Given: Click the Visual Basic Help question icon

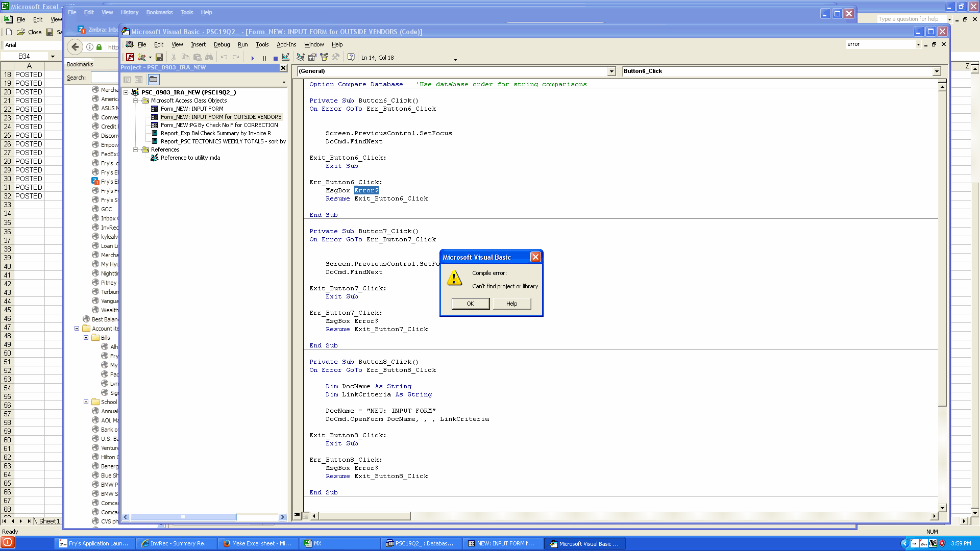Looking at the screenshot, I should (x=351, y=58).
